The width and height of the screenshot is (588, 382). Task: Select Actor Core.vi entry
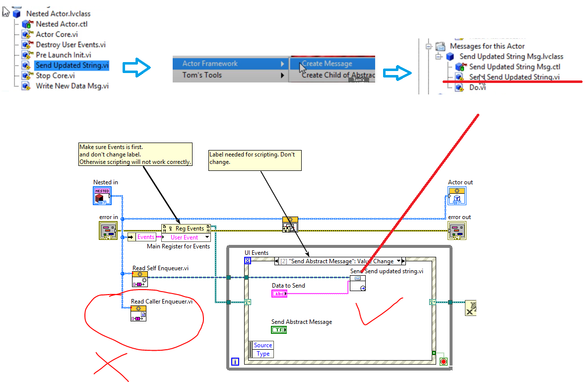[x=57, y=34]
